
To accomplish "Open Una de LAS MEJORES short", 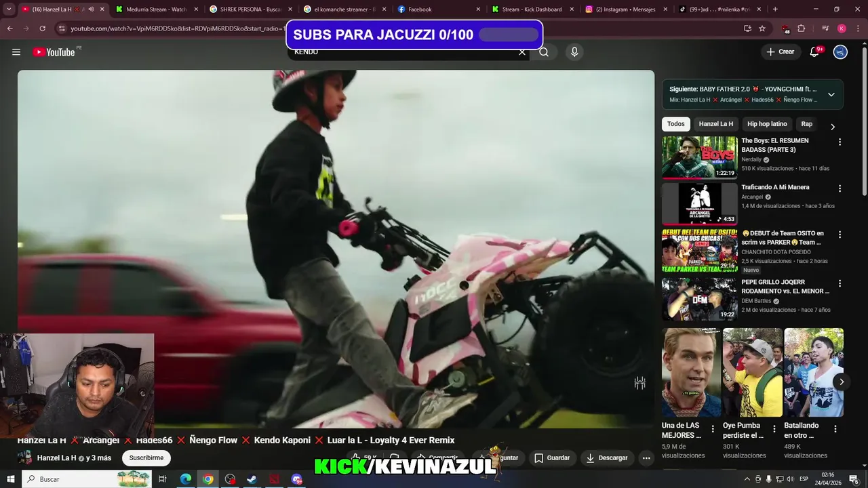I will [691, 373].
